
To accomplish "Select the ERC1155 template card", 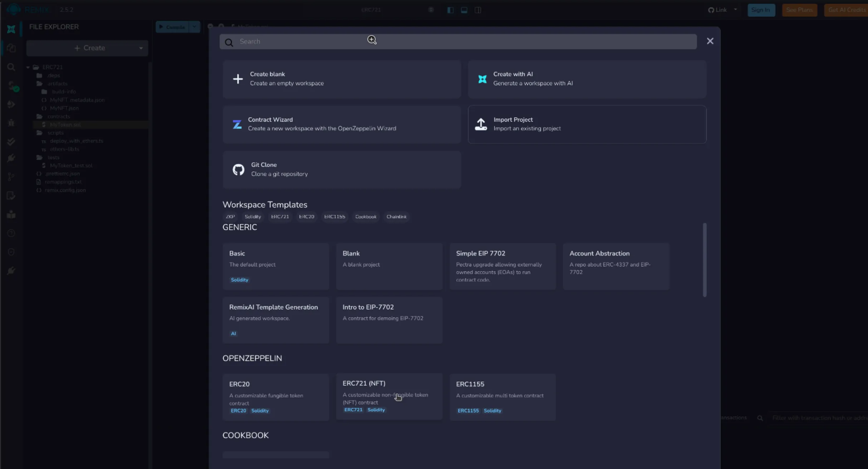I will [502, 397].
